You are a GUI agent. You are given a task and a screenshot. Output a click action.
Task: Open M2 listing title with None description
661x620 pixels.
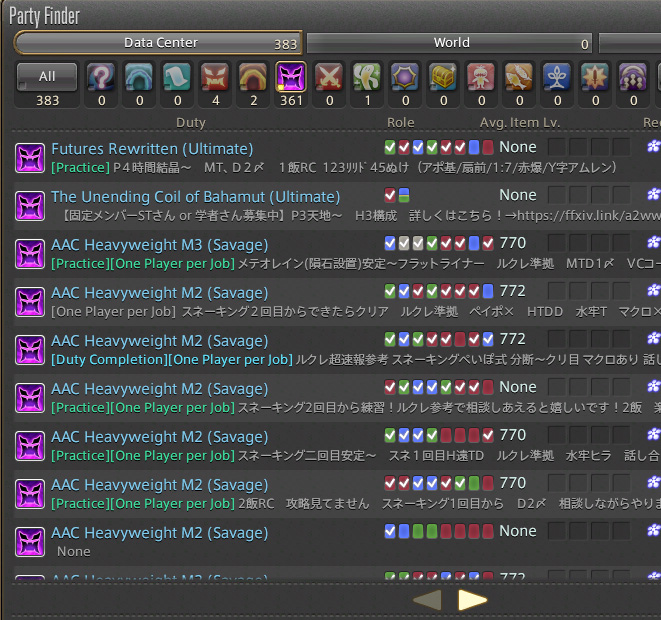[159, 533]
